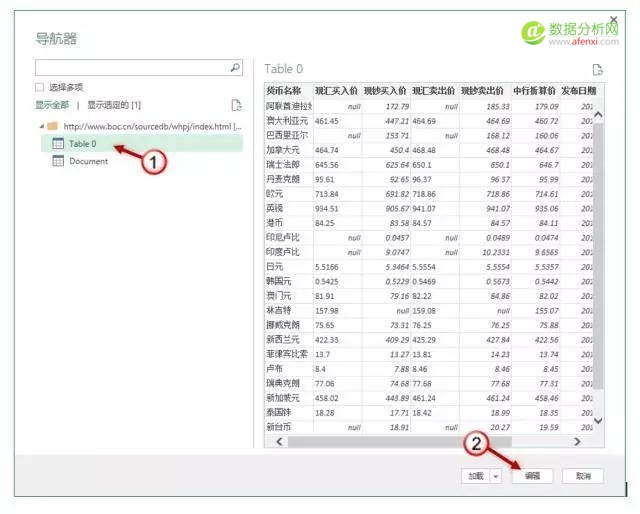The image size is (640, 514).
Task: Click the 458.02 value in 新加坡元 row
Action: click(x=327, y=398)
